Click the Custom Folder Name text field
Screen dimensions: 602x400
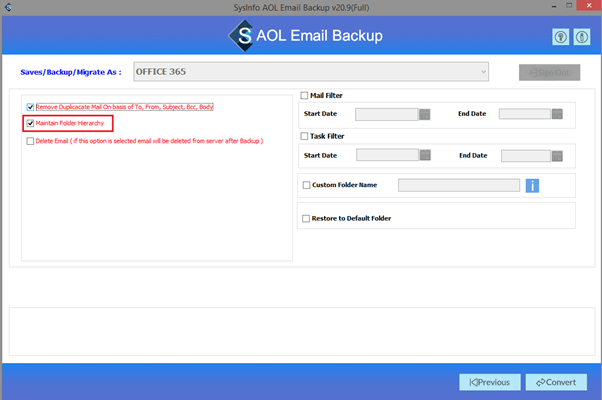click(x=458, y=185)
